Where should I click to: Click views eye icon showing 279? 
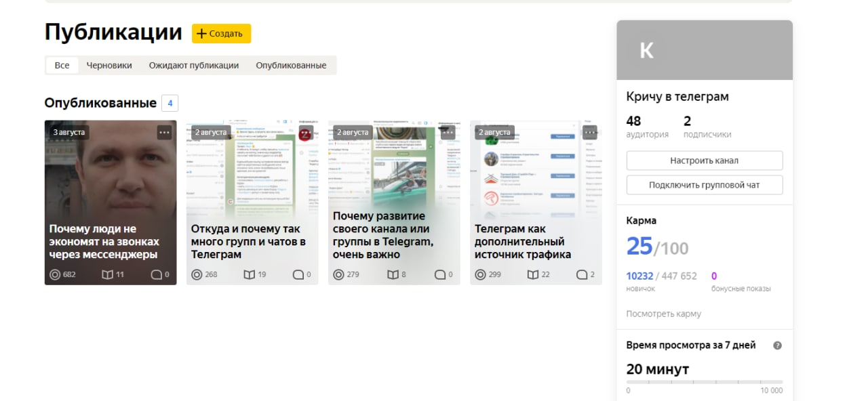pos(339,274)
